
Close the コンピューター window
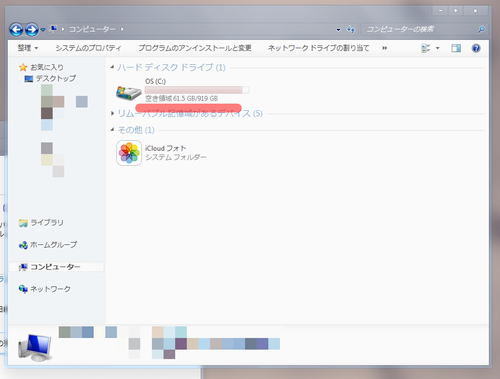coord(475,11)
